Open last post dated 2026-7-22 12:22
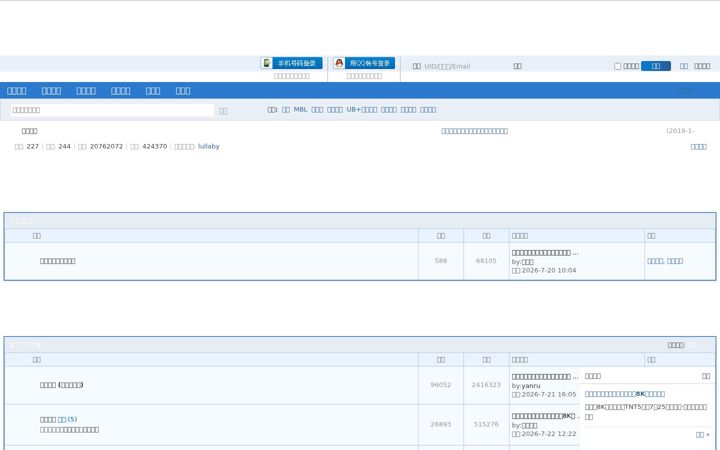This screenshot has width=720, height=450. click(546, 416)
